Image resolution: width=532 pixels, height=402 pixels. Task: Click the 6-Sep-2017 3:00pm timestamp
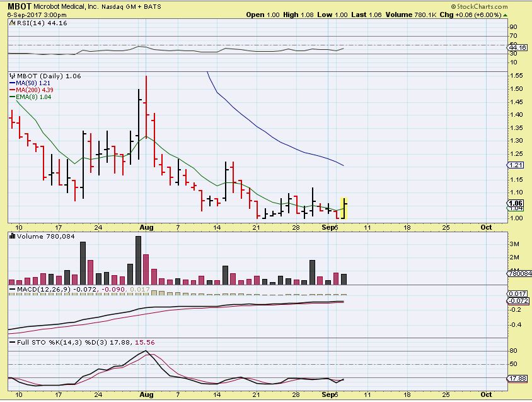pos(37,15)
